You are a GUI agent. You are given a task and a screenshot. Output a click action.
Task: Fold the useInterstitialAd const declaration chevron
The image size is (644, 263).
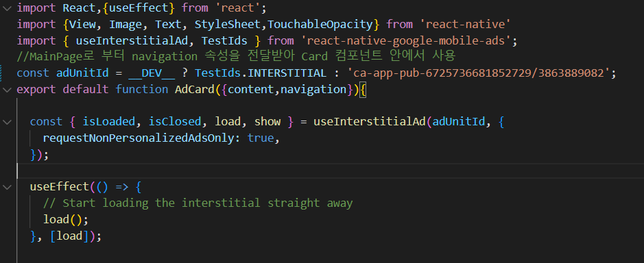[x=7, y=122]
